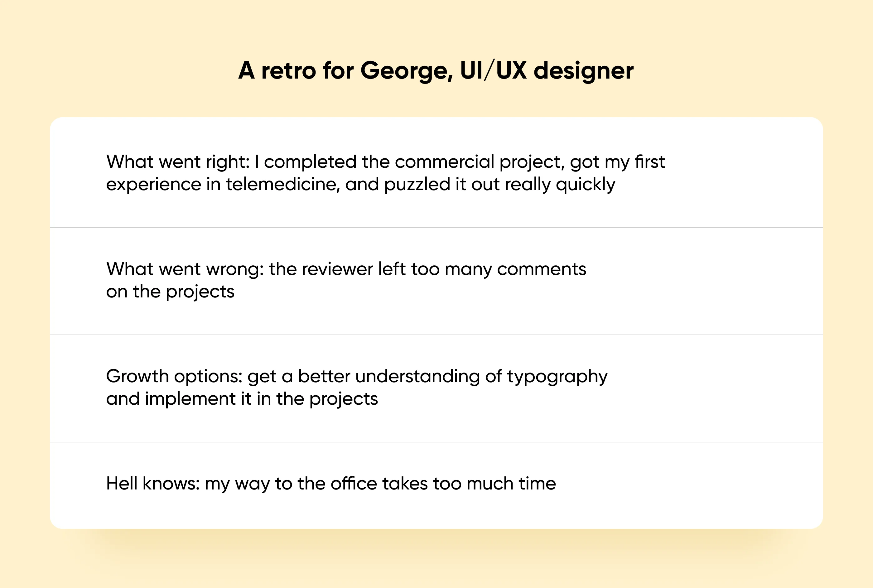Click the heading 'A retro for George'
This screenshot has height=588, width=873.
[436, 70]
